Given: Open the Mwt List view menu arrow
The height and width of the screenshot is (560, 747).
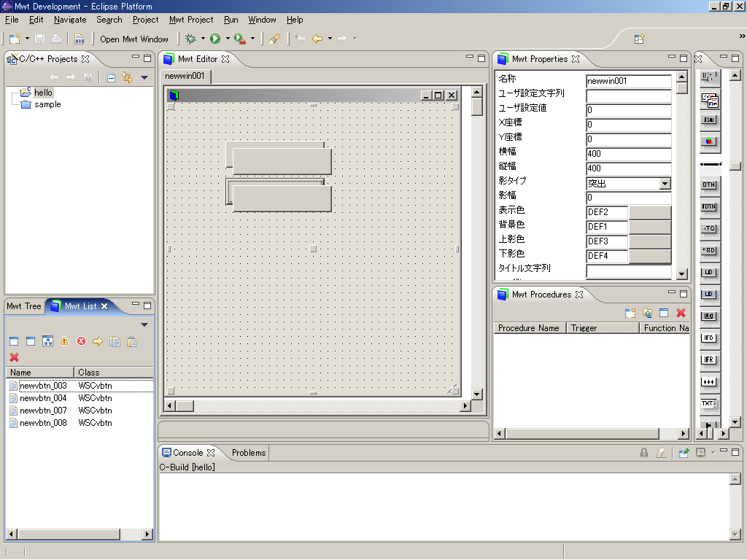Looking at the screenshot, I should 144,324.
